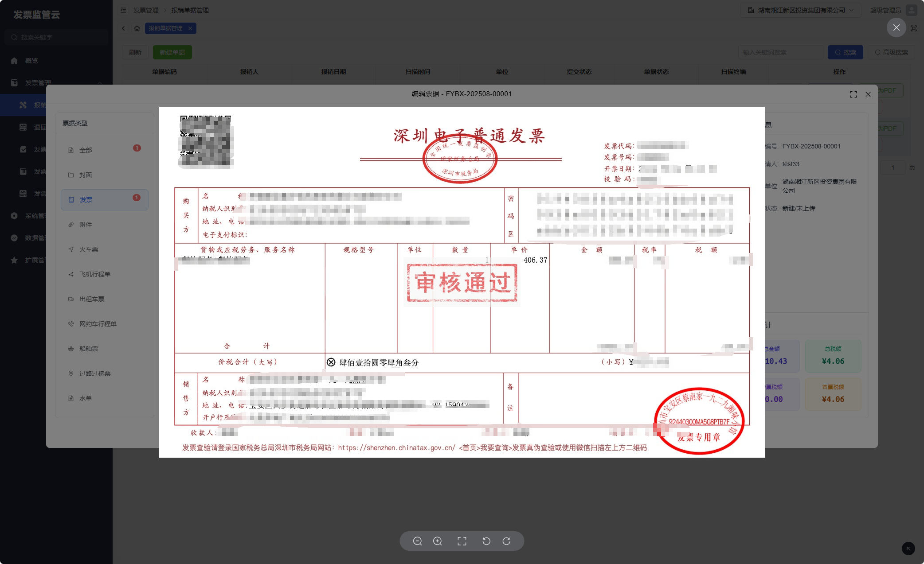Click the 新建单据 button
This screenshot has width=924, height=564.
172,52
